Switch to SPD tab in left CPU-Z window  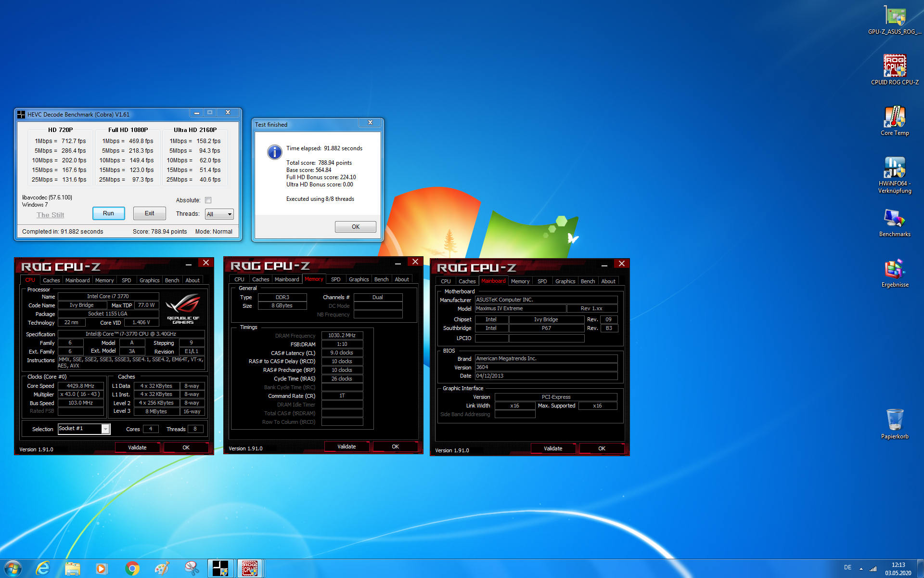pyautogui.click(x=126, y=280)
